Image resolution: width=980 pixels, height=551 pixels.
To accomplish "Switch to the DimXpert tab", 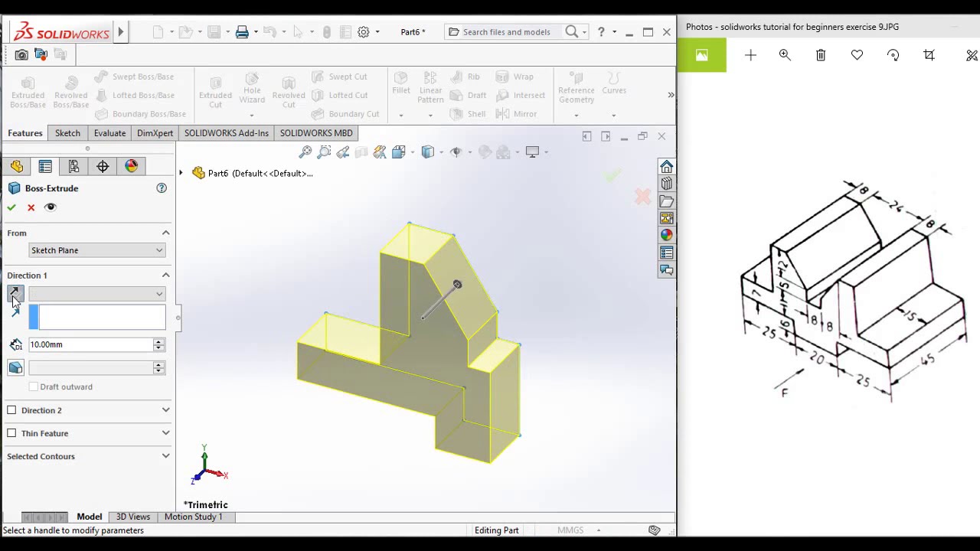I will click(155, 133).
